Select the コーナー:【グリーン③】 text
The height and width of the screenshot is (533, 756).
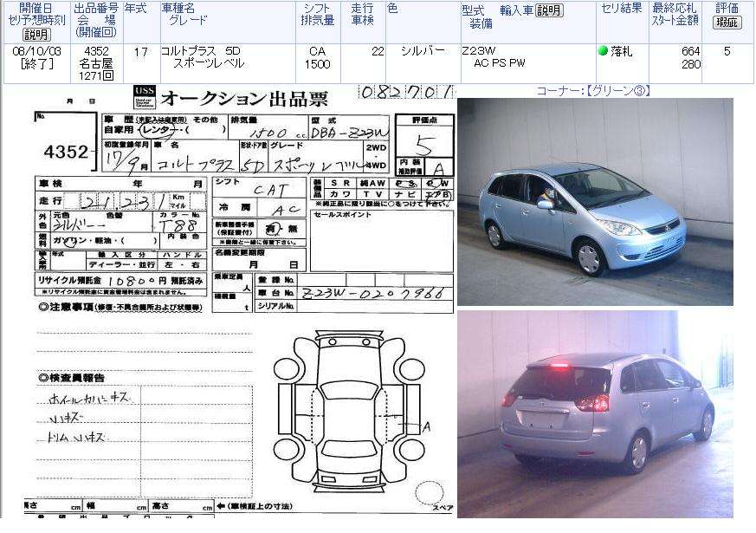pyautogui.click(x=592, y=91)
